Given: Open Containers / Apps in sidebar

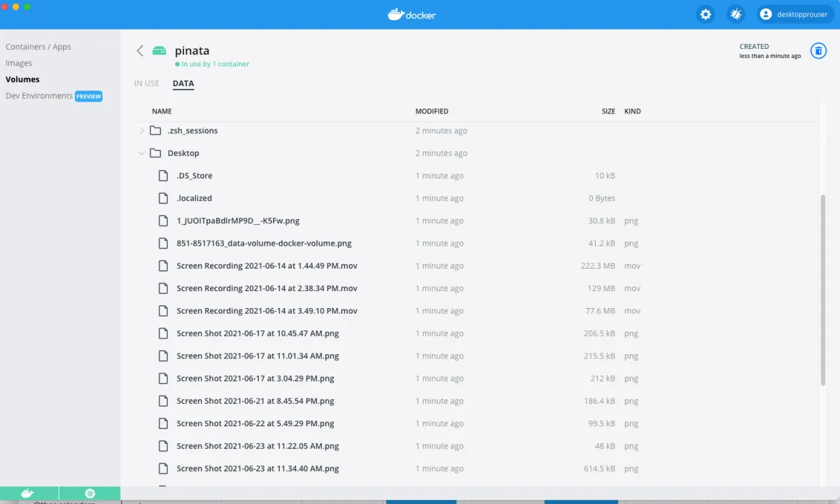Looking at the screenshot, I should 38,47.
